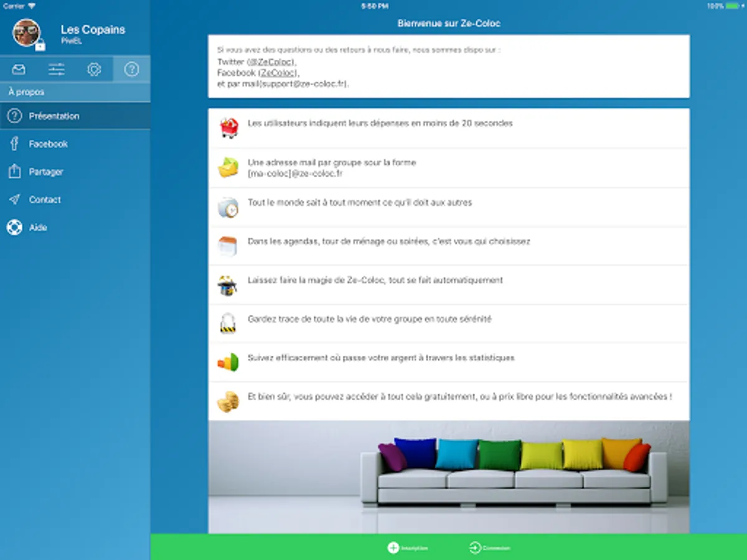Screen dimensions: 747x560
Task: Select row 'Les utilisateurs indiquent leurs dépenses'
Action: pyautogui.click(x=449, y=128)
